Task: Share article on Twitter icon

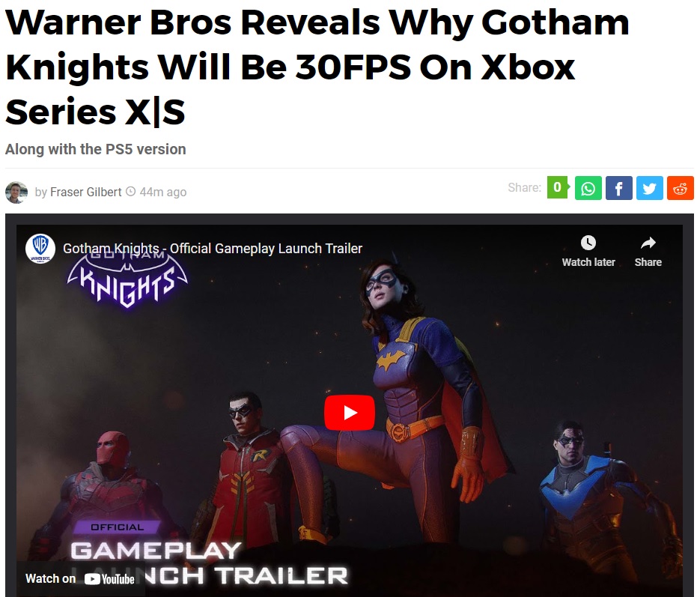Action: [650, 188]
